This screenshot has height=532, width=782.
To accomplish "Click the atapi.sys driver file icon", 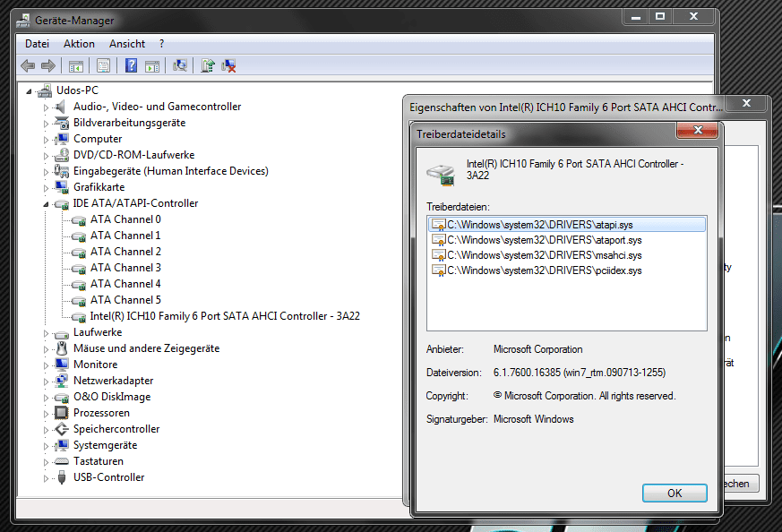I will pos(438,225).
